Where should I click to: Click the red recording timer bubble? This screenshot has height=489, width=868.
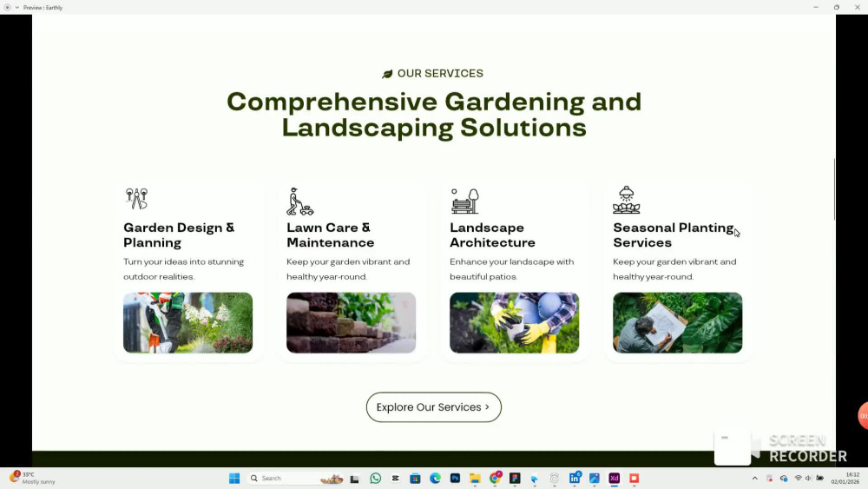click(x=863, y=415)
